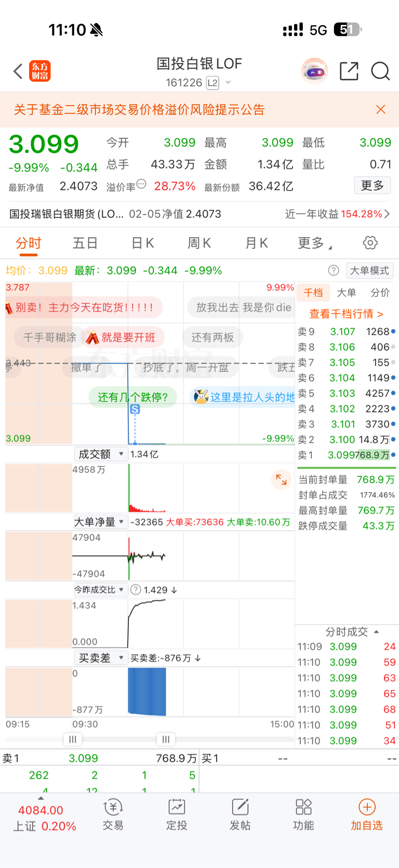This screenshot has width=399, height=868.
Task: Open the robot assistant avatar
Action: click(314, 71)
